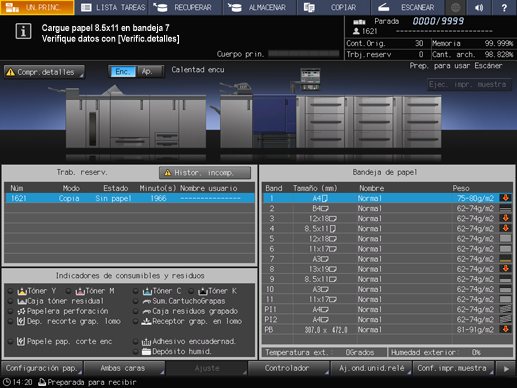Screen dimensions: 517x388
Task: Click the Histor. incomp. button
Action: point(205,173)
